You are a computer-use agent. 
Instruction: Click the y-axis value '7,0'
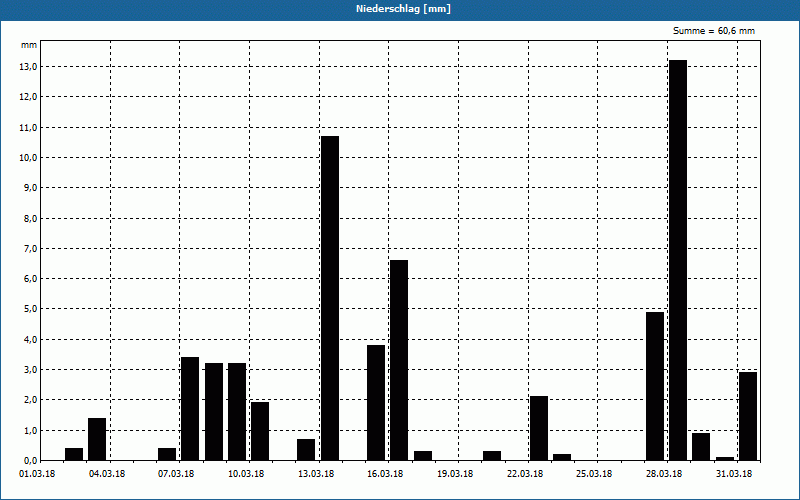[30, 248]
